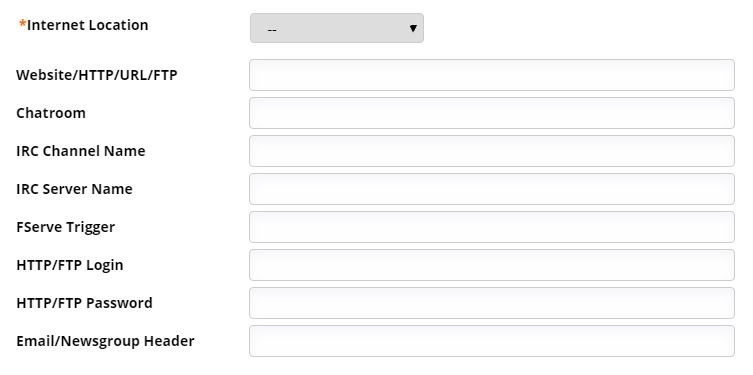
Task: Click into the Chatroom text field
Action: tap(492, 113)
